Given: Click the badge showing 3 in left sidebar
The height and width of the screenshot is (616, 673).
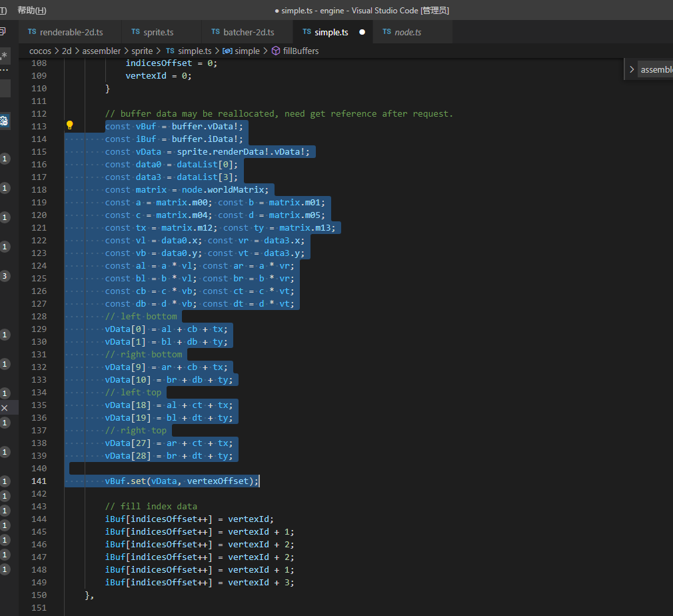Looking at the screenshot, I should click(x=5, y=276).
